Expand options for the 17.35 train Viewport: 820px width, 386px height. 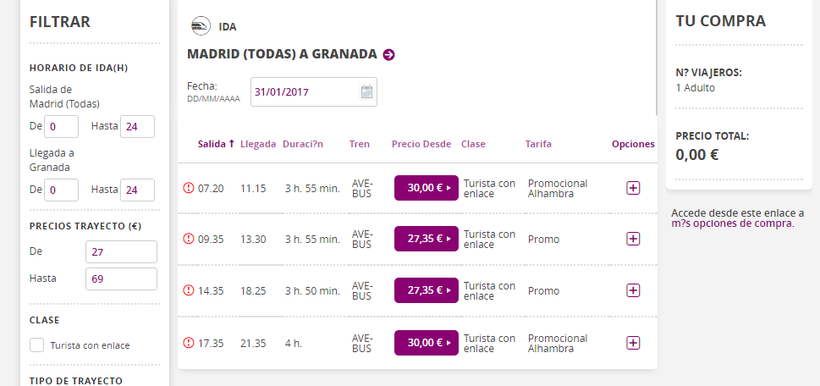point(633,343)
